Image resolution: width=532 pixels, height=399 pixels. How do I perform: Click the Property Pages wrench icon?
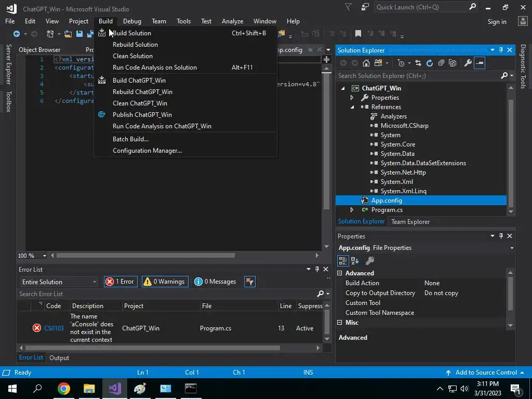pyautogui.click(x=369, y=261)
